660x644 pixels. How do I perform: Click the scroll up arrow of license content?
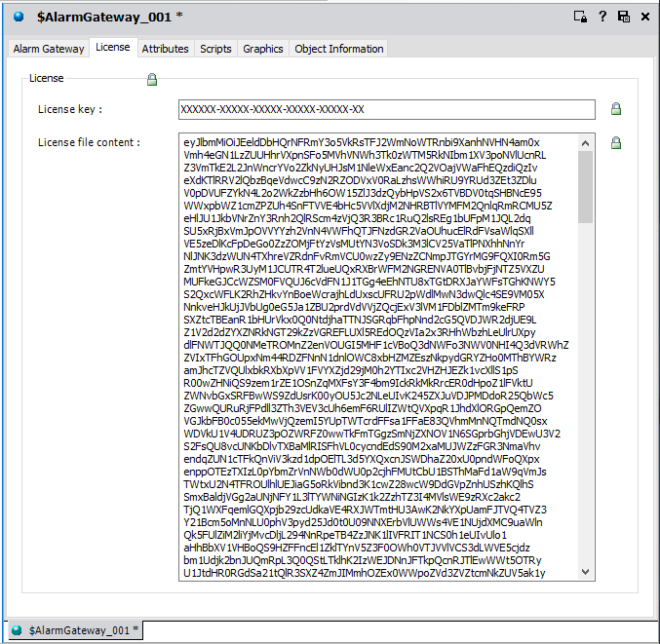click(x=585, y=141)
